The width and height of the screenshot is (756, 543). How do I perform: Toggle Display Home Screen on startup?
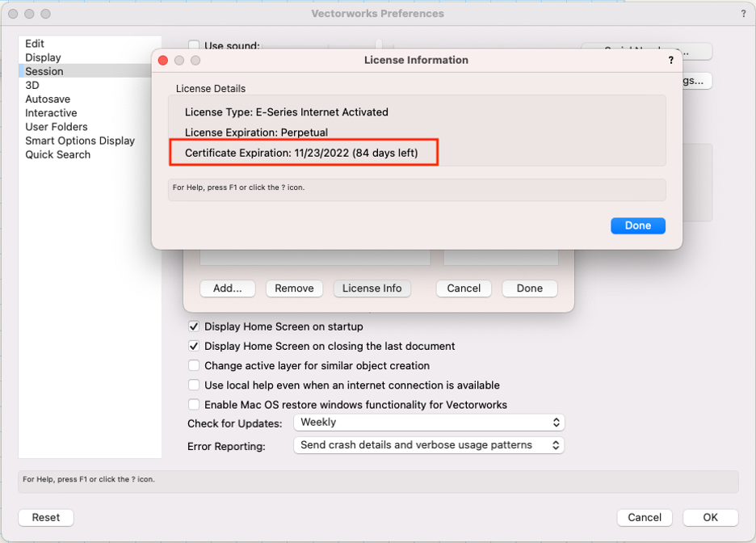pyautogui.click(x=194, y=327)
